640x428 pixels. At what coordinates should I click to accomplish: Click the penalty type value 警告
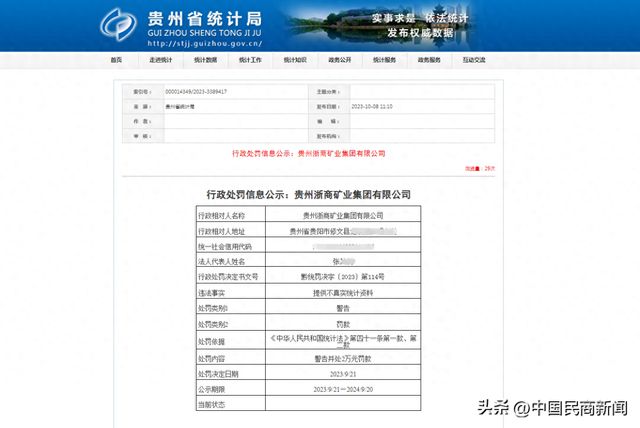[343, 308]
